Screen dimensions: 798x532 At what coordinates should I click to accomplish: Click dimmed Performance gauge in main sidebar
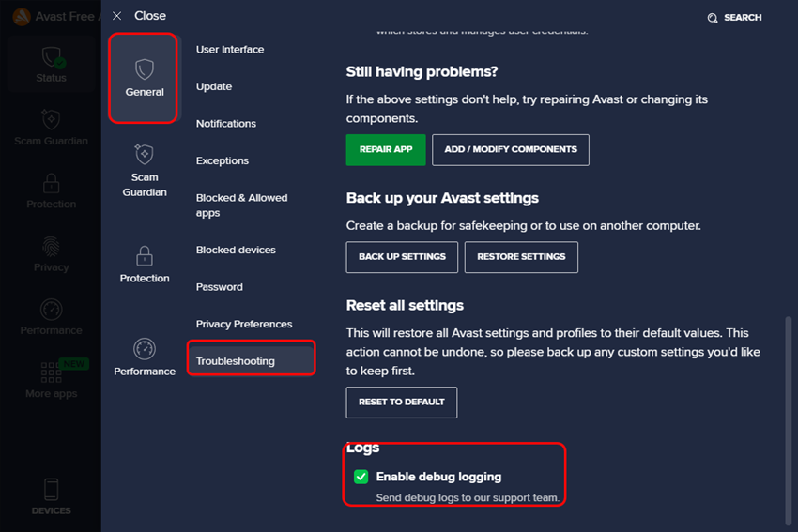pos(52,310)
